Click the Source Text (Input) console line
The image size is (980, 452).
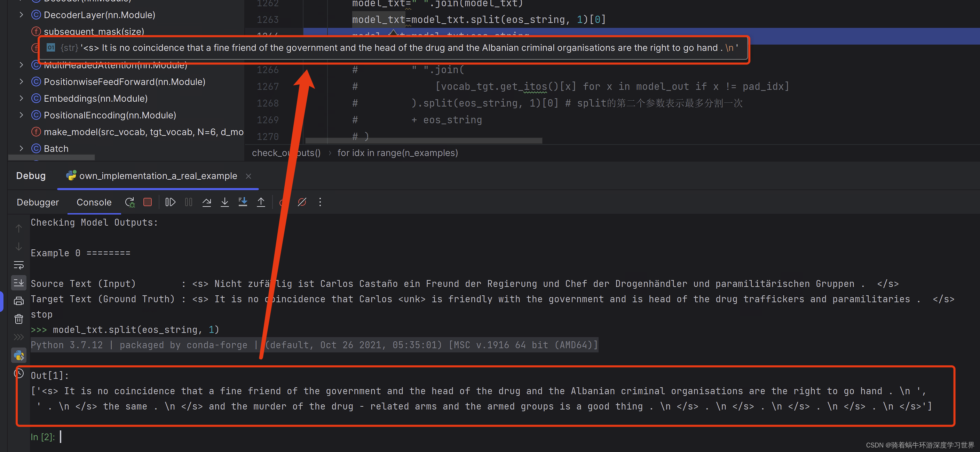coord(465,284)
